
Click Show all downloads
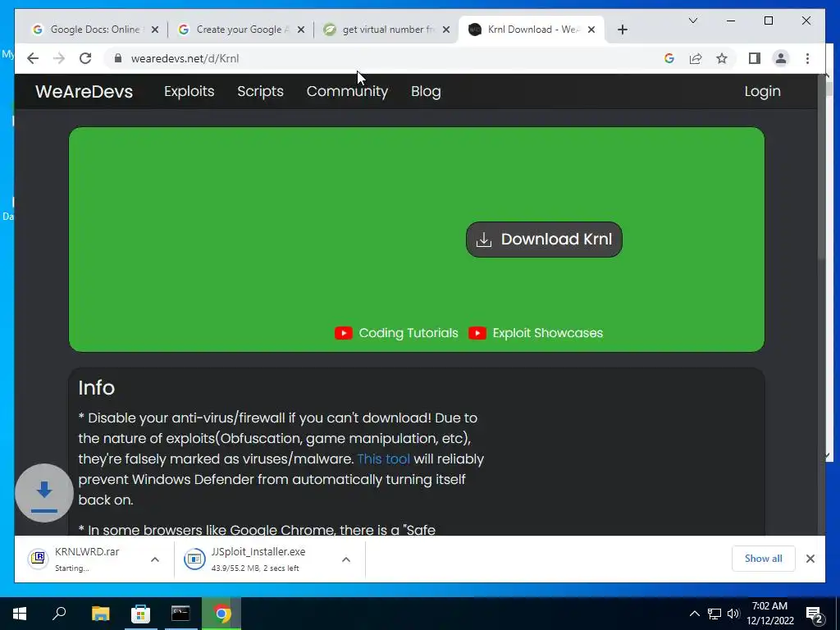tap(764, 559)
